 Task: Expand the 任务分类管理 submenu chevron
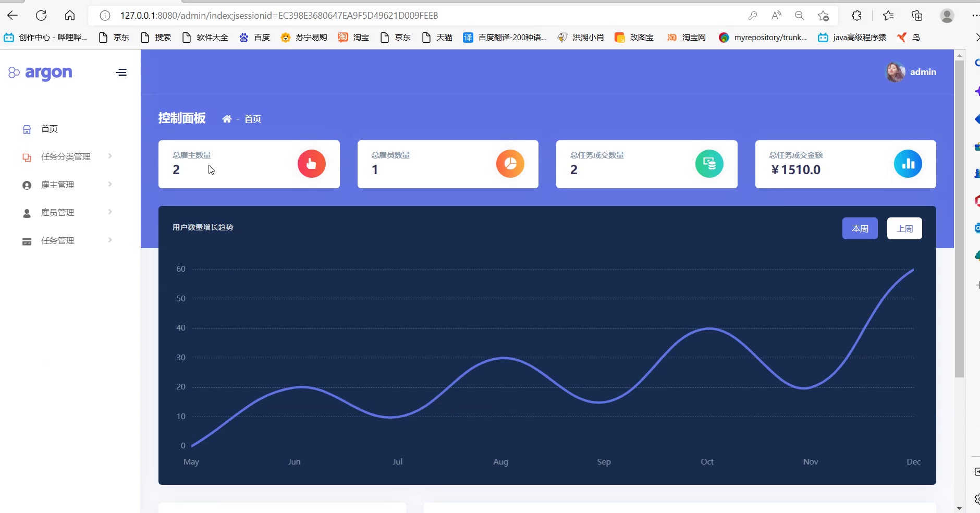[110, 156]
